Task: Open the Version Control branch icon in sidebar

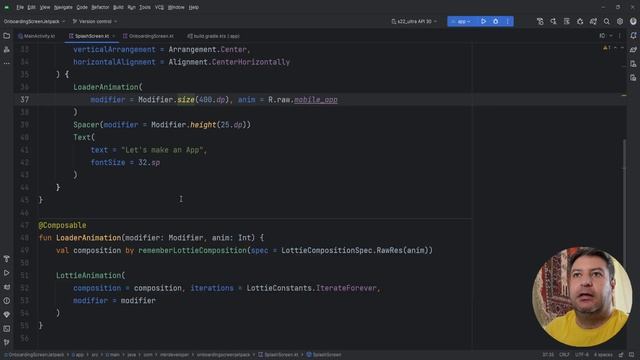Action: (x=7, y=342)
